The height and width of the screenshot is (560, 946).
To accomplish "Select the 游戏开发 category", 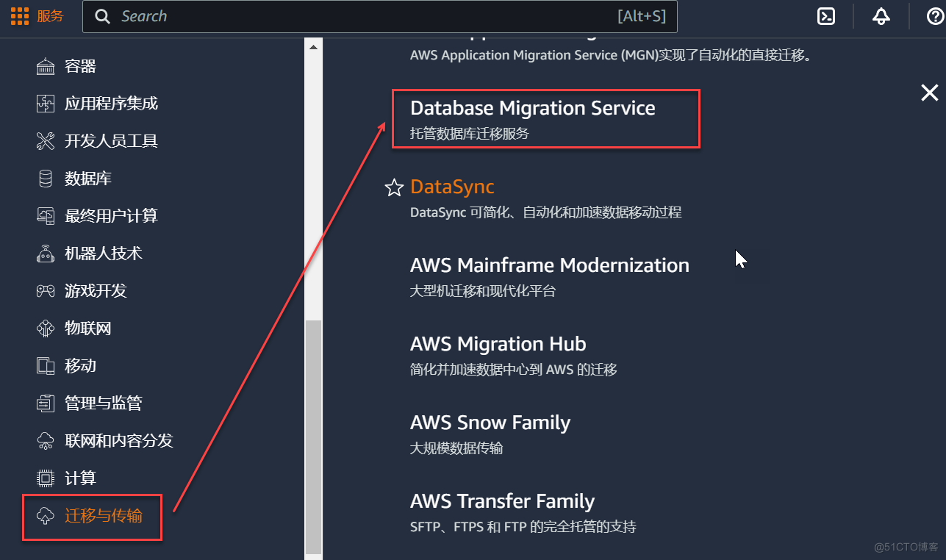I will pos(96,291).
